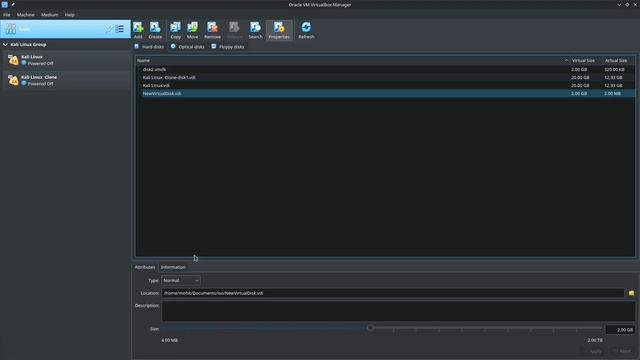Switch to the Information tab

[173, 267]
